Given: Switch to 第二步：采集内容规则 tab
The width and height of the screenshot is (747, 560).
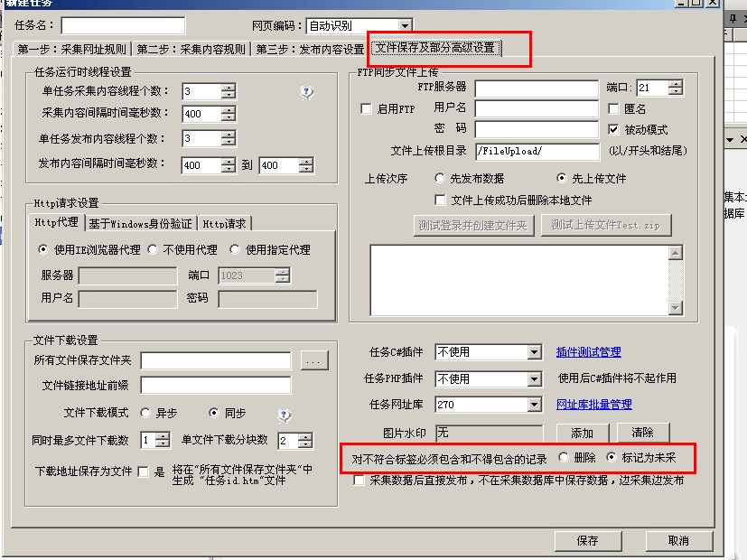Looking at the screenshot, I should tap(191, 49).
